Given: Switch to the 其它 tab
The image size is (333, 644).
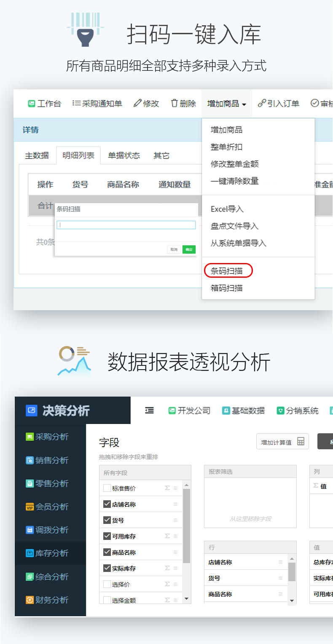Looking at the screenshot, I should (161, 156).
